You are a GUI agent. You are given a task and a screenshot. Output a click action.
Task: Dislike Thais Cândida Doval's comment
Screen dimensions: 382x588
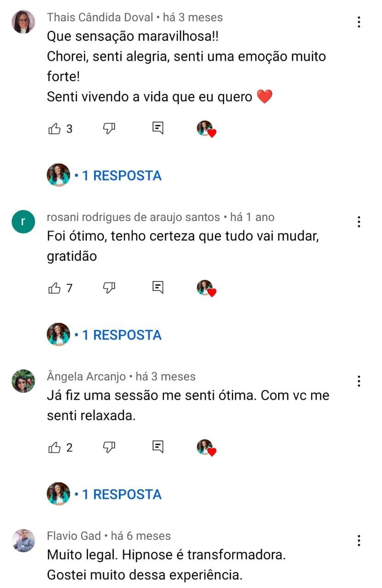(109, 129)
